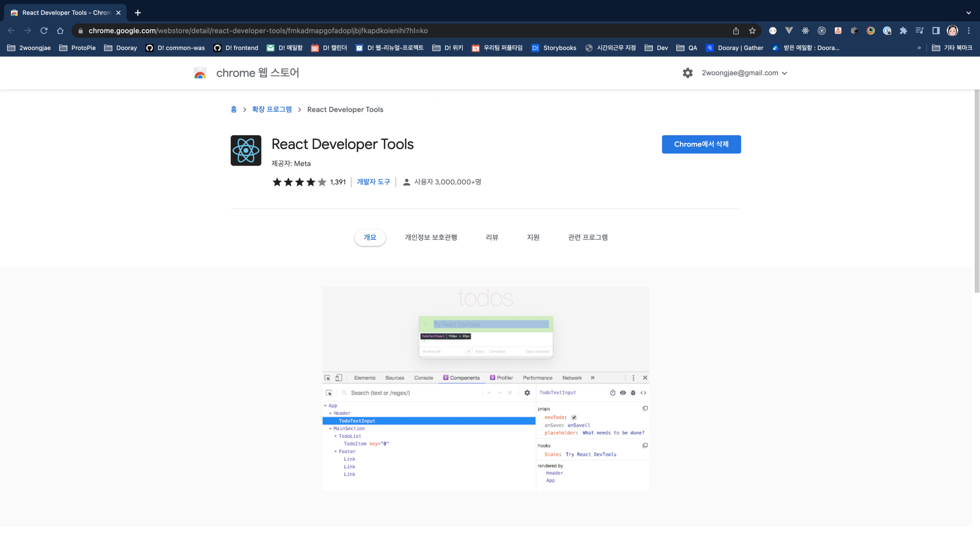Open the Web Store settings gear
The height and width of the screenshot is (551, 980).
pos(688,73)
